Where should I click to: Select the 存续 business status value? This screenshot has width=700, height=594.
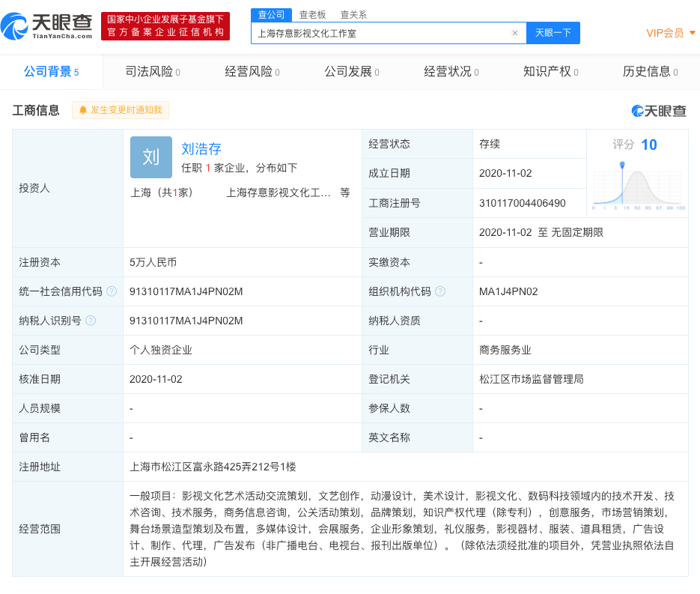[490, 144]
